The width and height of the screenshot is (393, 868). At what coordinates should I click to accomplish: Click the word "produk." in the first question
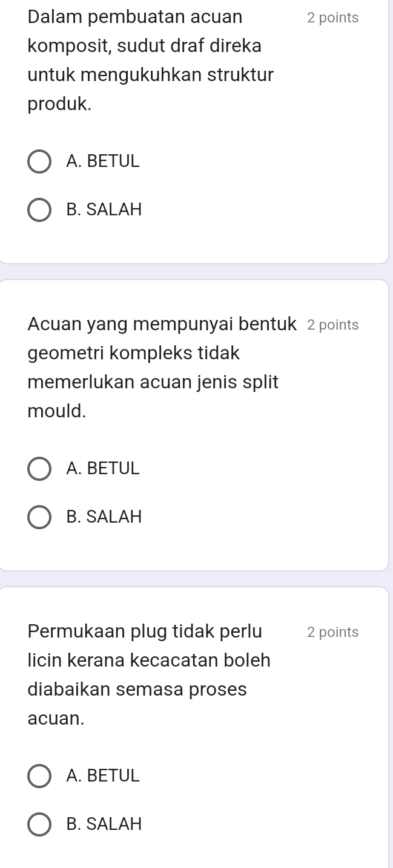pyautogui.click(x=60, y=104)
